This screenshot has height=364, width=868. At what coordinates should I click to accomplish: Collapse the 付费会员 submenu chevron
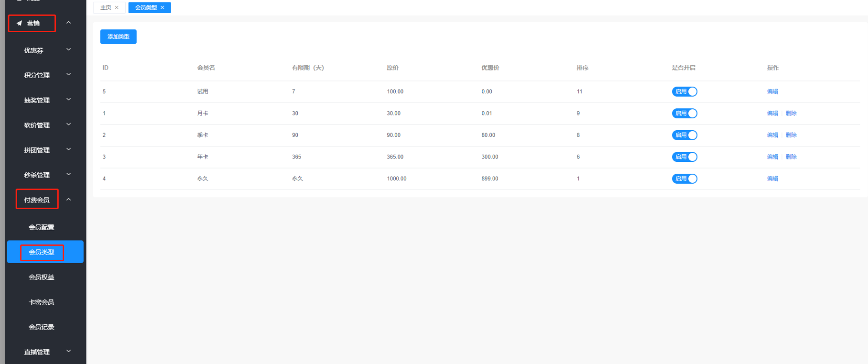tap(69, 200)
